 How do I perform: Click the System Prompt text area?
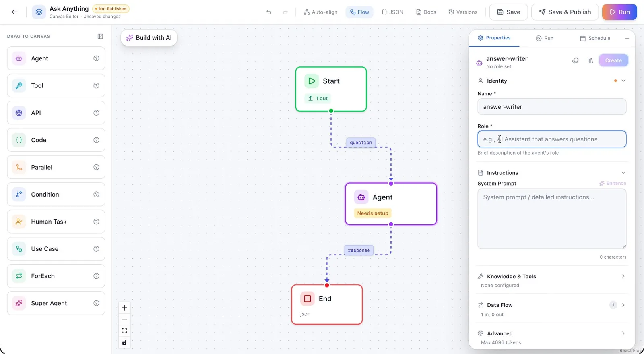click(x=552, y=219)
